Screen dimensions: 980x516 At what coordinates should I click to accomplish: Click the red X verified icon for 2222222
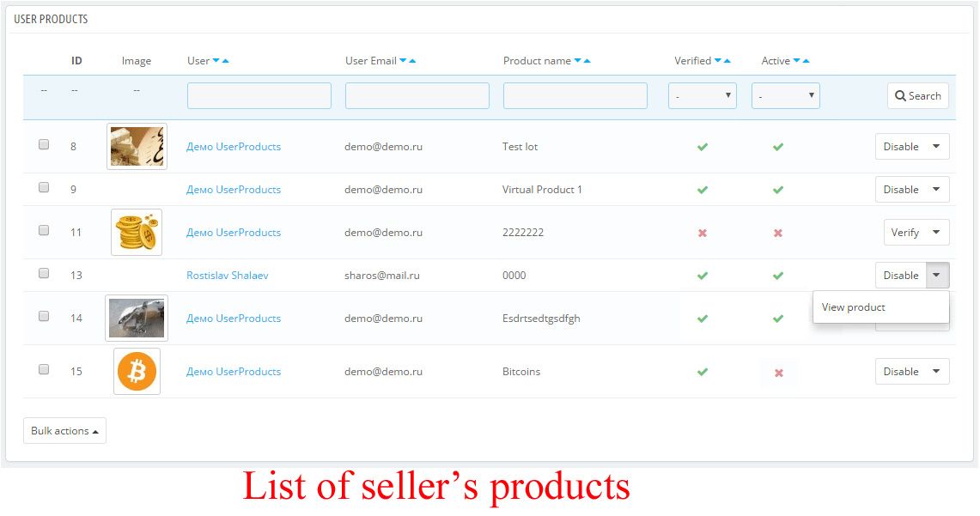[x=703, y=233]
